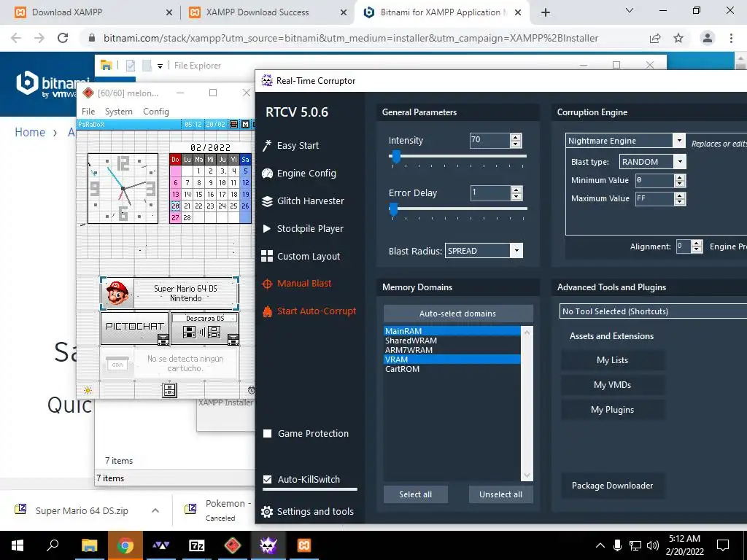
Task: Open Chrome tab search chevron
Action: 630,10
